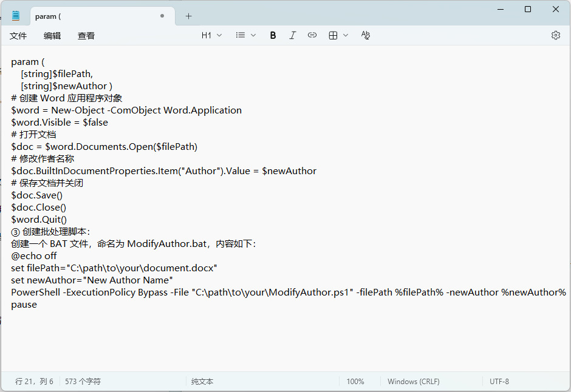
Task: Insert a hyperlink using link icon
Action: (x=312, y=35)
